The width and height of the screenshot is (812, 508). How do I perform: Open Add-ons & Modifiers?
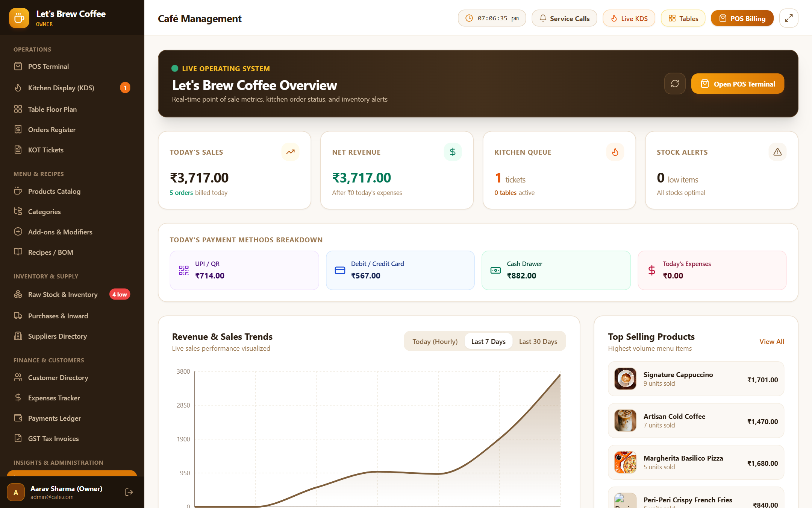coord(72,232)
